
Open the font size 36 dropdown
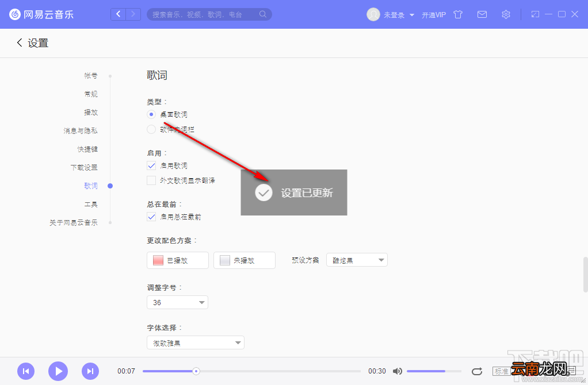[177, 302]
